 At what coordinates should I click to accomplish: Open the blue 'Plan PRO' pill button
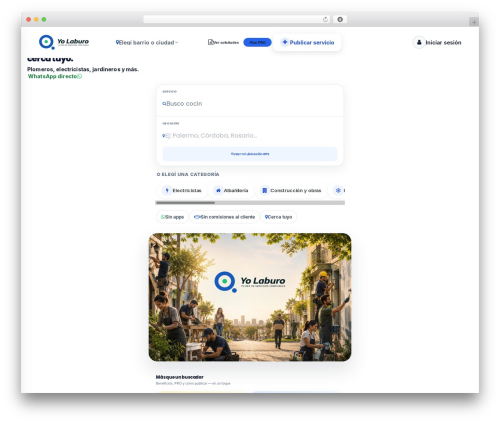(257, 42)
